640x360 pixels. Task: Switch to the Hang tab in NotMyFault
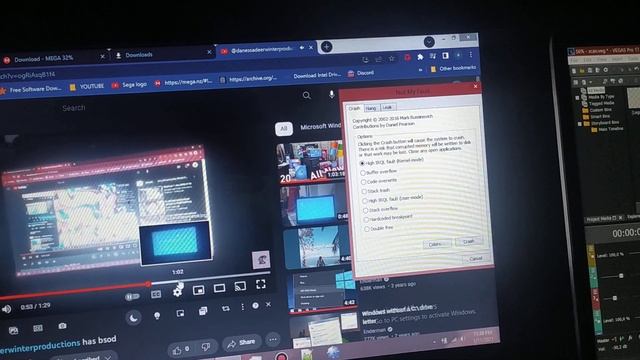click(371, 108)
